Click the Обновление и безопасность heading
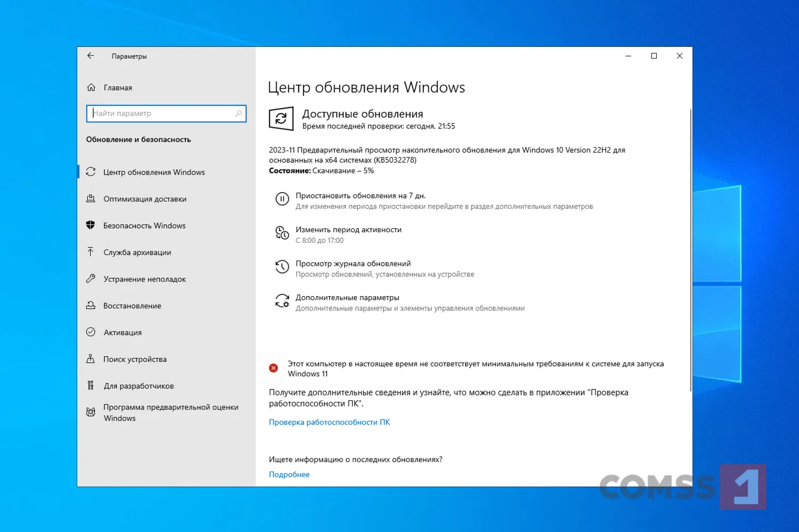Viewport: 799px width, 532px height. (x=138, y=140)
